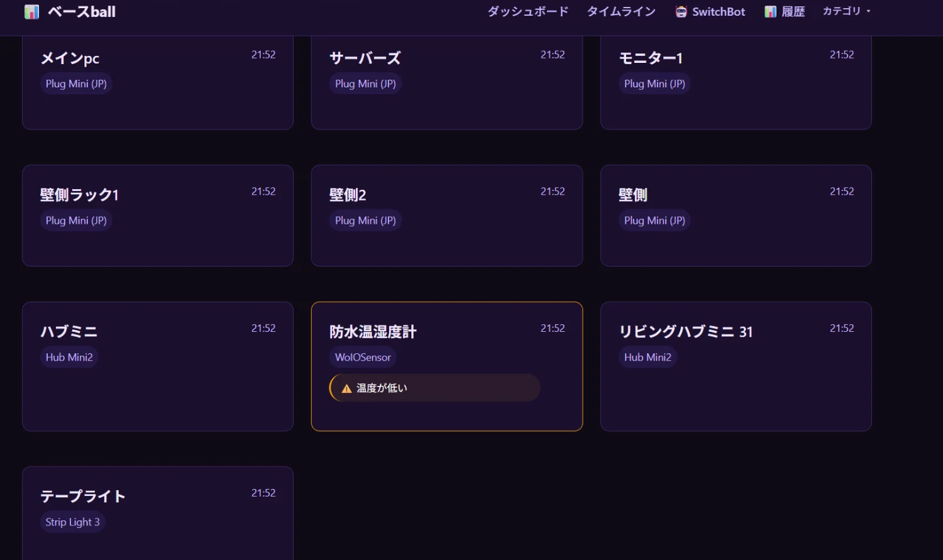This screenshot has height=560, width=943.
Task: Click the WoIOSensor tag on 防水温湿度計
Action: click(363, 357)
